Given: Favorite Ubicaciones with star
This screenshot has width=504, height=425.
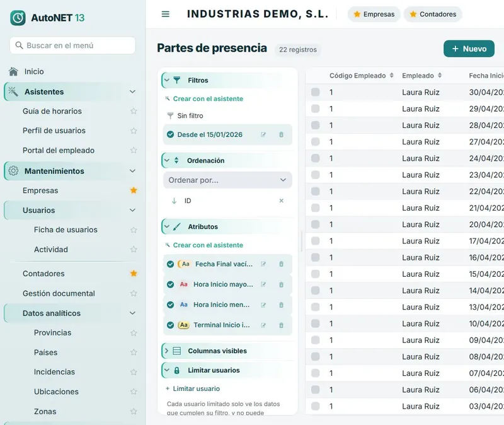Looking at the screenshot, I should coord(134,392).
